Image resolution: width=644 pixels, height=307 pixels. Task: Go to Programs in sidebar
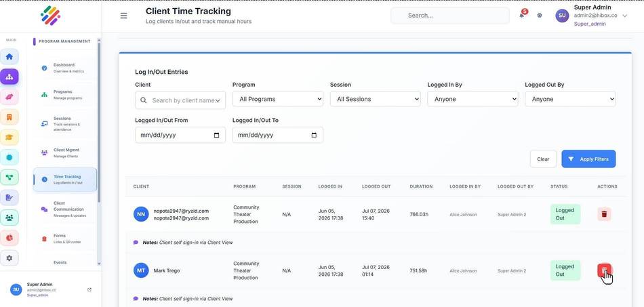65,94
